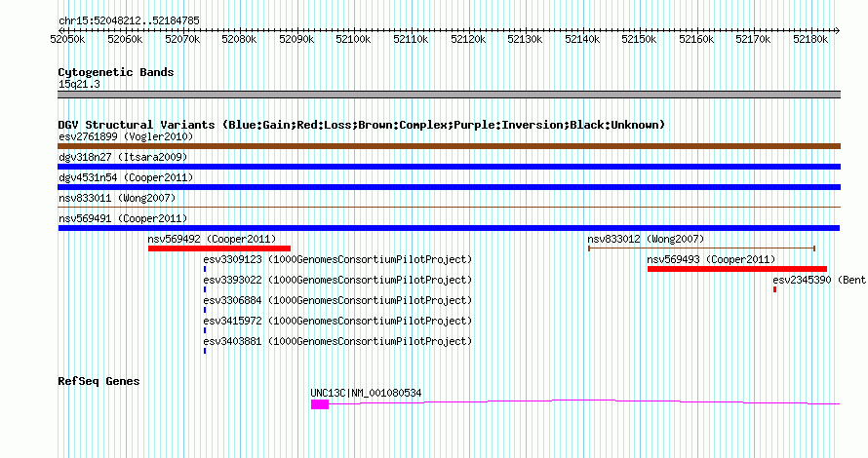Open the UNC13C|NM_001080534 gene label
Viewport: 868px width, 458px height.
click(x=366, y=393)
